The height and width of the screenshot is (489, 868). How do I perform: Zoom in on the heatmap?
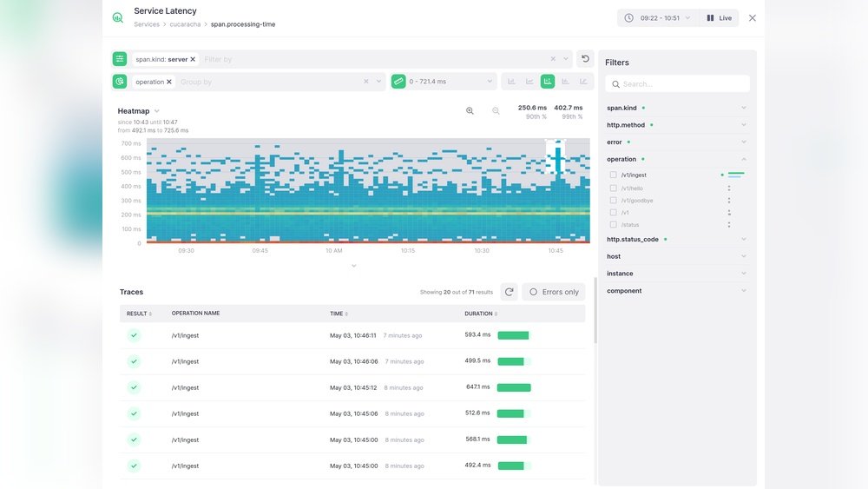point(470,111)
